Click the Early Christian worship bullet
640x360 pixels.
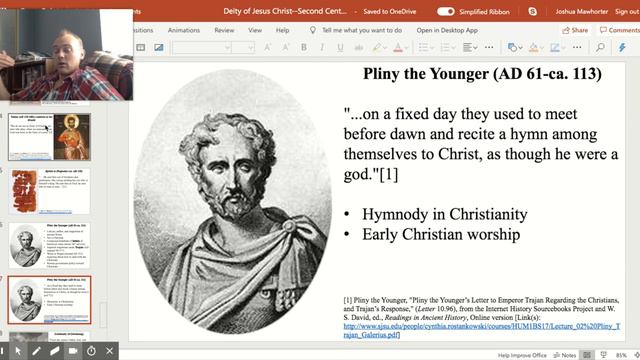[x=441, y=234]
